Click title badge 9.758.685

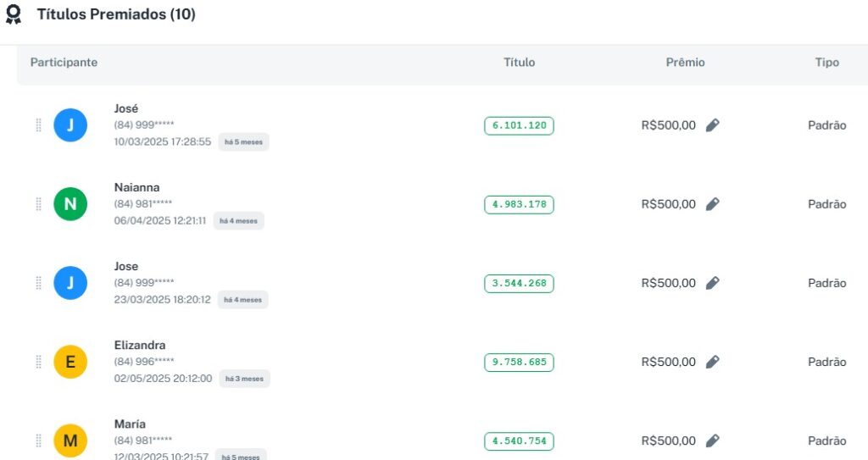[519, 363]
